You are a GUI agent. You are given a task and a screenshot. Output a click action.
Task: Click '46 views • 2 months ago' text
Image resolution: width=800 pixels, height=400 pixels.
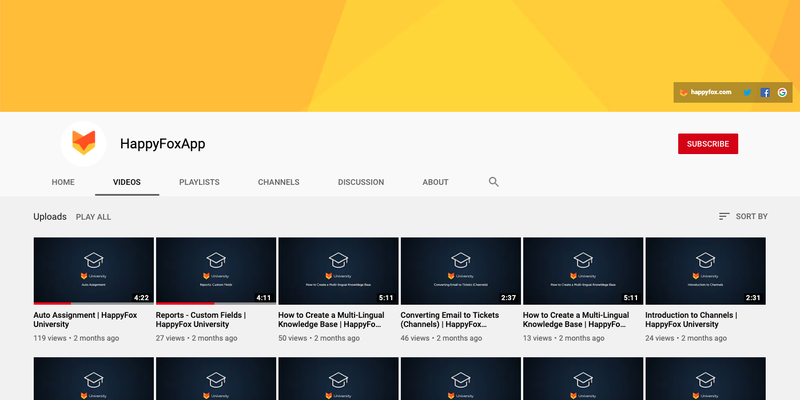pos(441,338)
